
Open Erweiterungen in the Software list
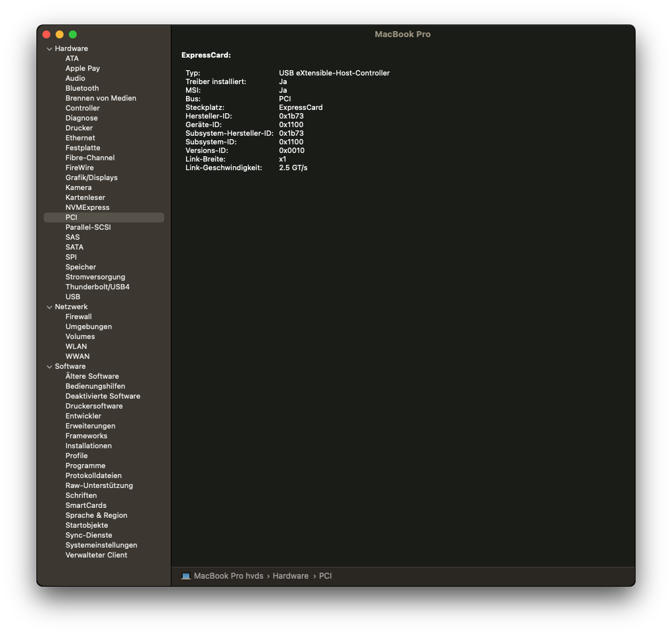click(91, 426)
